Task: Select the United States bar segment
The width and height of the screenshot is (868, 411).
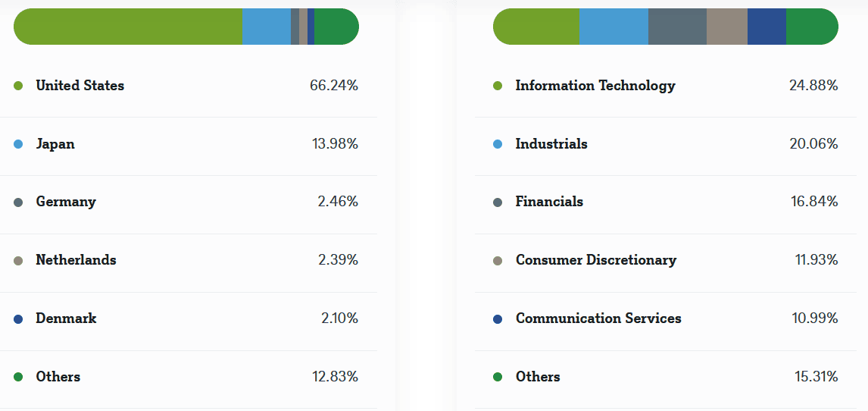Action: [x=129, y=27]
